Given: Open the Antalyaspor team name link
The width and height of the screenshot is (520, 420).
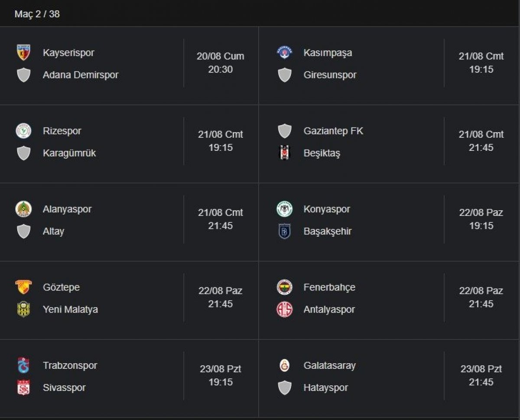Looking at the screenshot, I should 329,309.
